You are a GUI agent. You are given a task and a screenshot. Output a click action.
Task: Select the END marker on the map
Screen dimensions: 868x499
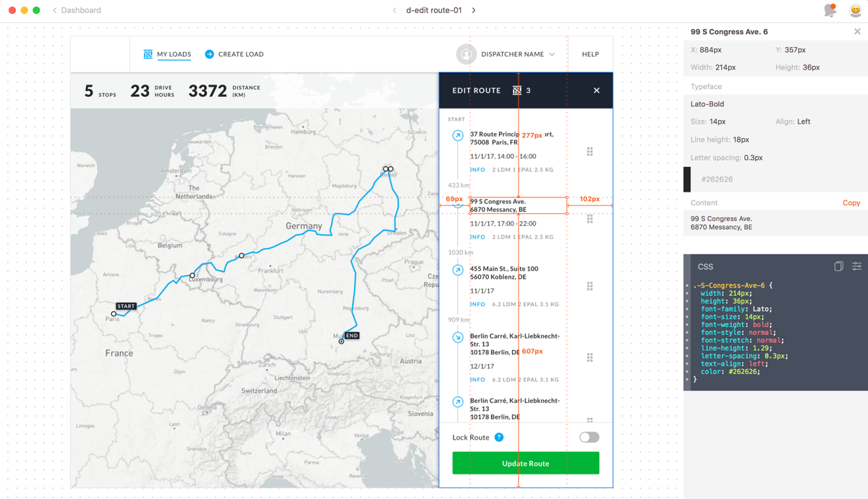tap(352, 336)
